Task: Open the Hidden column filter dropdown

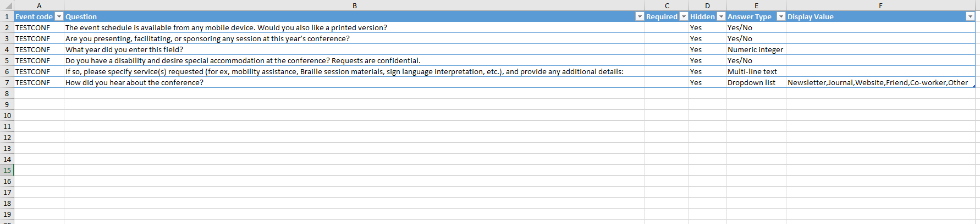Action: (x=721, y=16)
